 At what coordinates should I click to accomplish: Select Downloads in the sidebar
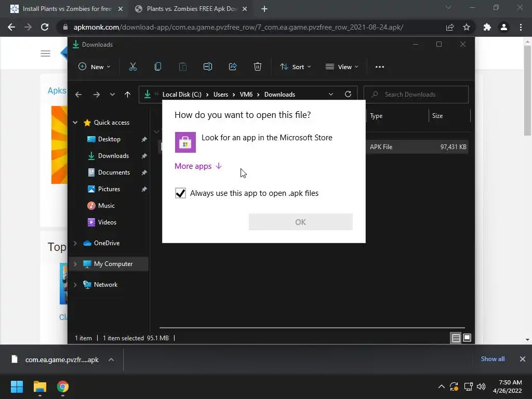click(113, 156)
